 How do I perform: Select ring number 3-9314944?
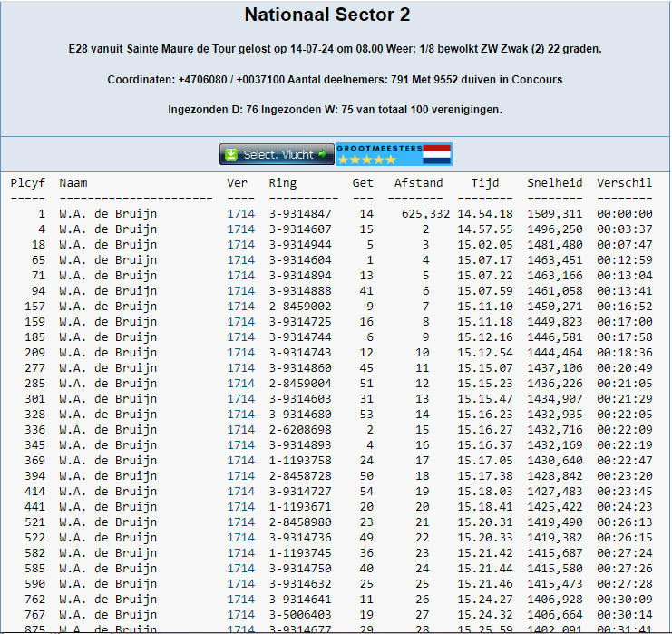coord(300,244)
